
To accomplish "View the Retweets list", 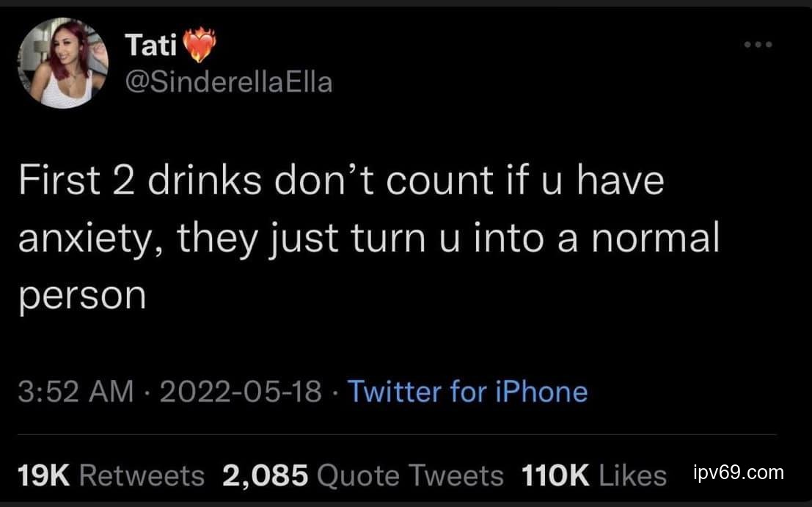I will [142, 475].
